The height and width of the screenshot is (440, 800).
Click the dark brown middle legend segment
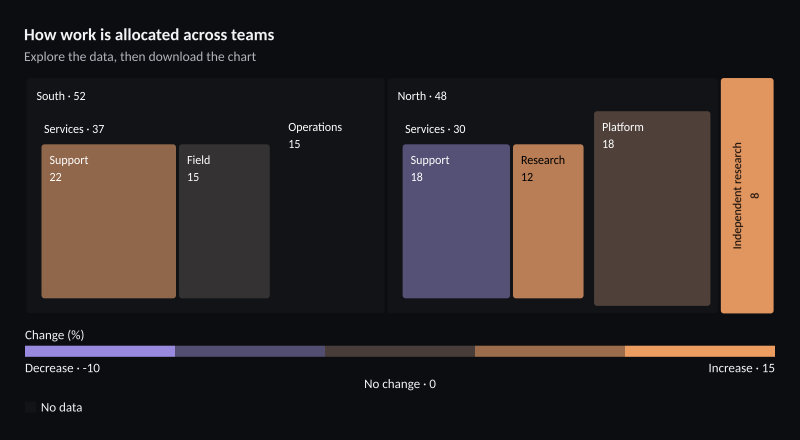tap(400, 351)
